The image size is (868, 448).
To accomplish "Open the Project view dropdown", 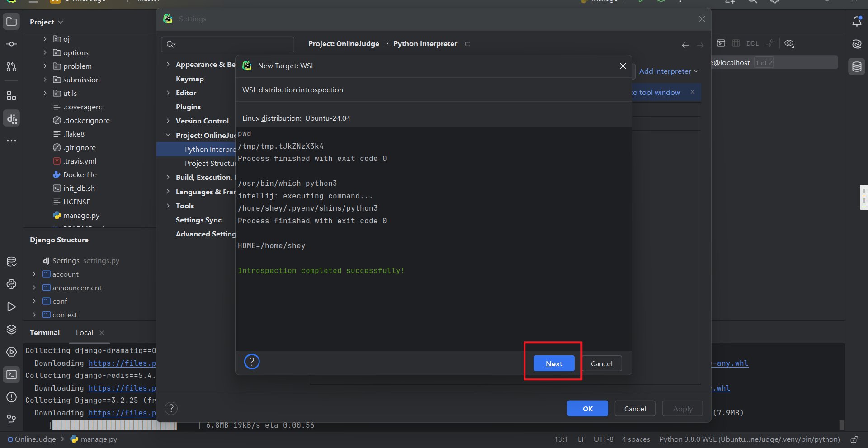I will coord(46,22).
